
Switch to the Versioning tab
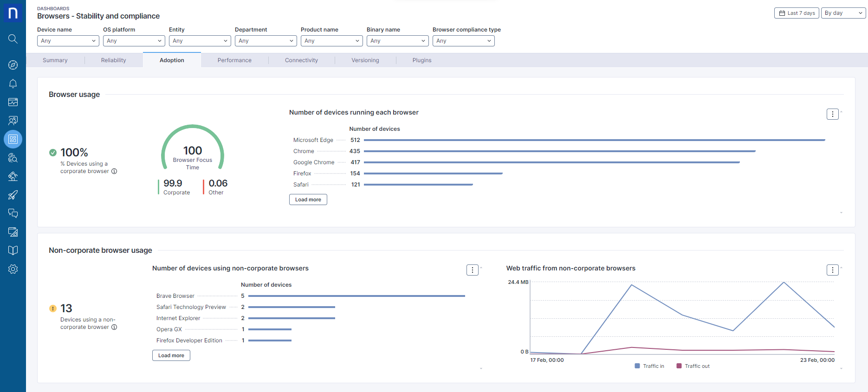pos(365,60)
